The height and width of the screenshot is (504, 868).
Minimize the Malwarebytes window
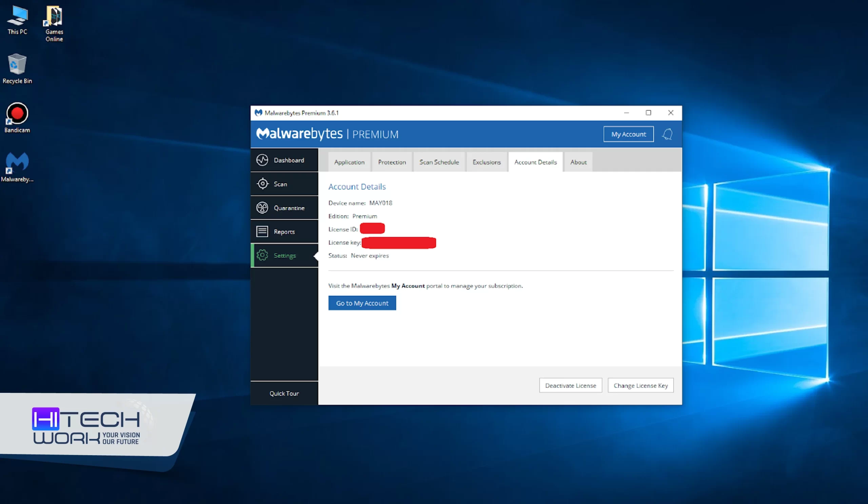click(626, 113)
